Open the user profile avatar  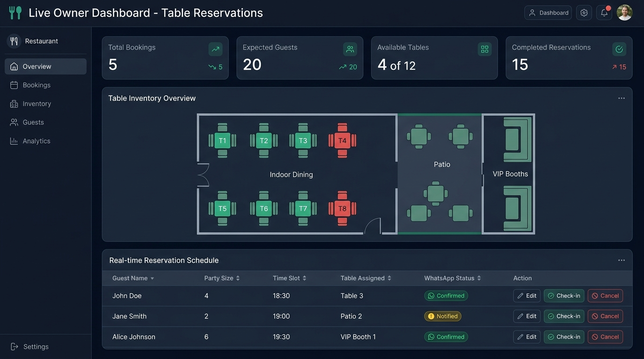(x=624, y=13)
